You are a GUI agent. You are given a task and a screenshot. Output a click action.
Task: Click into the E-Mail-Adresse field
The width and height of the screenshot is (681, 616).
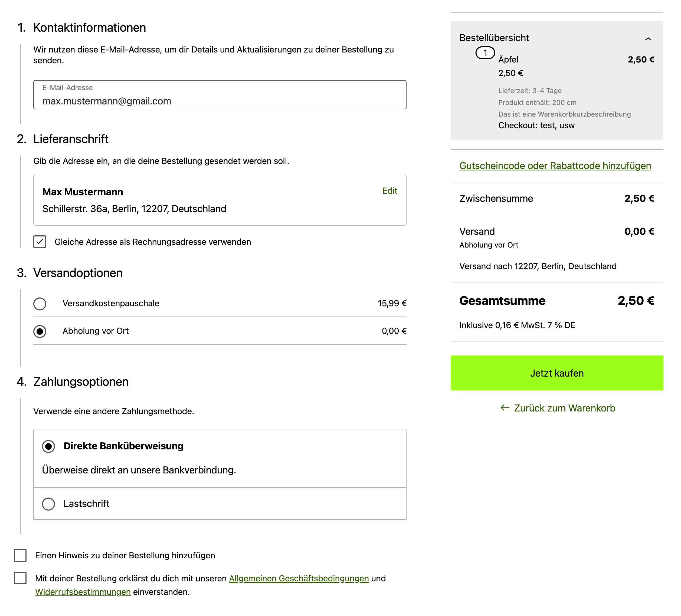(x=220, y=101)
